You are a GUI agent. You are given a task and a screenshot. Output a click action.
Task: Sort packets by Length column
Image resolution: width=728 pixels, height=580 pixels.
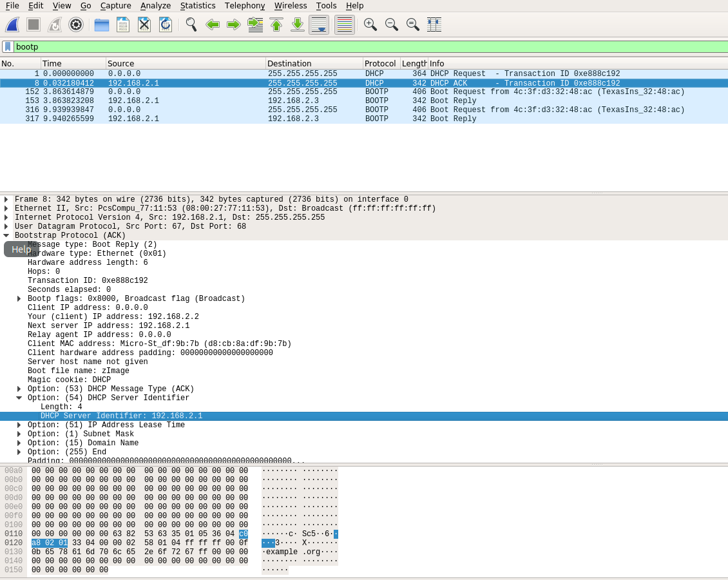[x=414, y=64]
